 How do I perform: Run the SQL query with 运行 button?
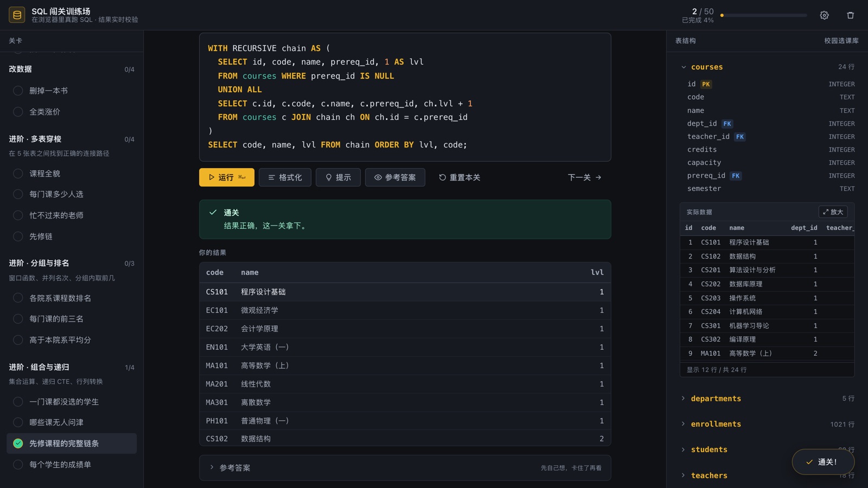tap(227, 177)
